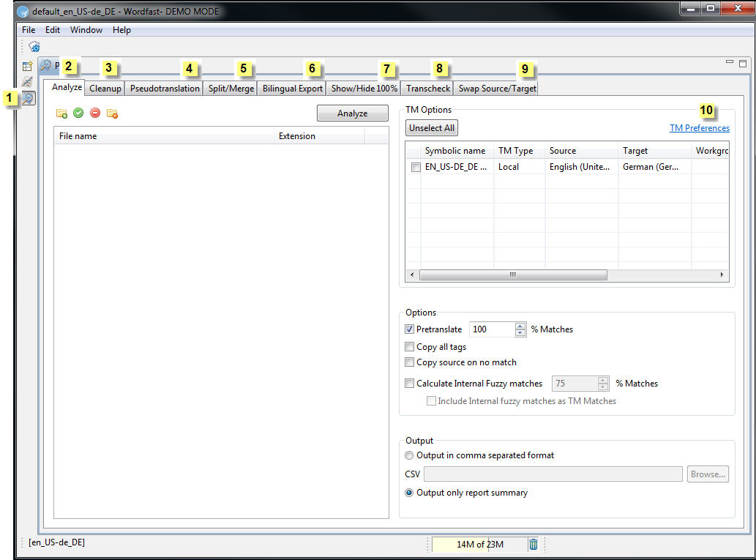Check Calculate Internal Fuzzy matches
This screenshot has height=560, width=756.
pyautogui.click(x=409, y=384)
